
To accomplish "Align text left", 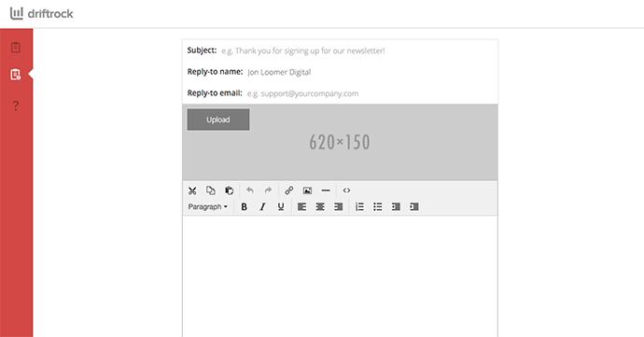I will click(x=301, y=206).
